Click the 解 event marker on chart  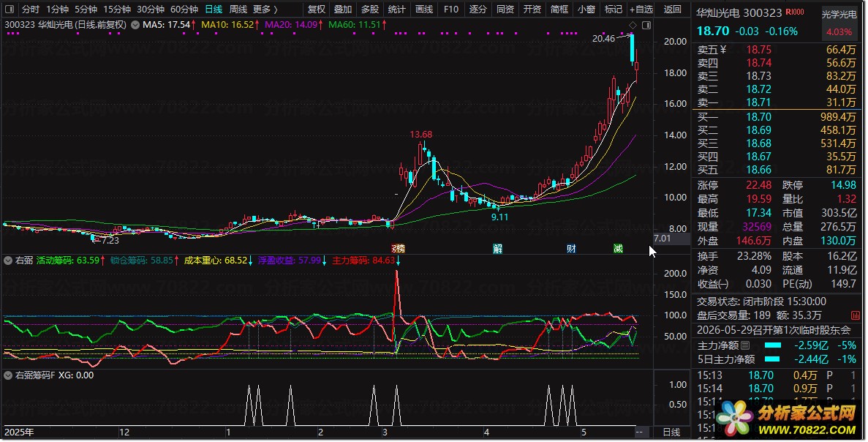pyautogui.click(x=498, y=249)
